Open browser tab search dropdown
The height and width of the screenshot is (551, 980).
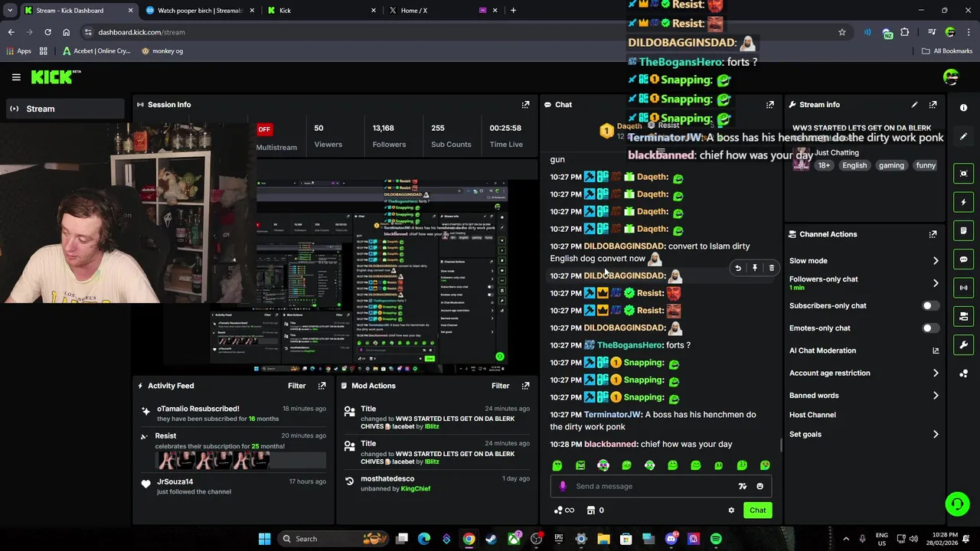10,10
